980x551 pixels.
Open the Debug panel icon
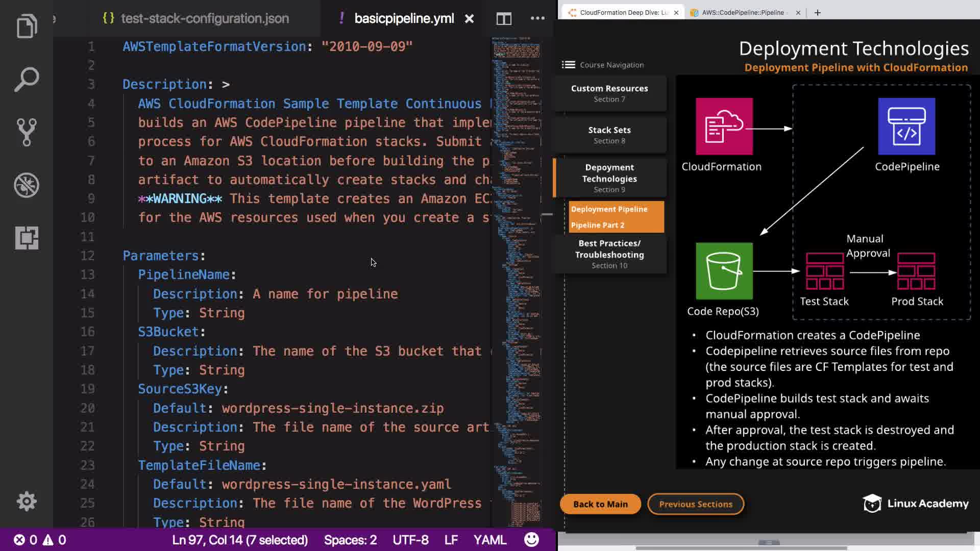pos(27,185)
